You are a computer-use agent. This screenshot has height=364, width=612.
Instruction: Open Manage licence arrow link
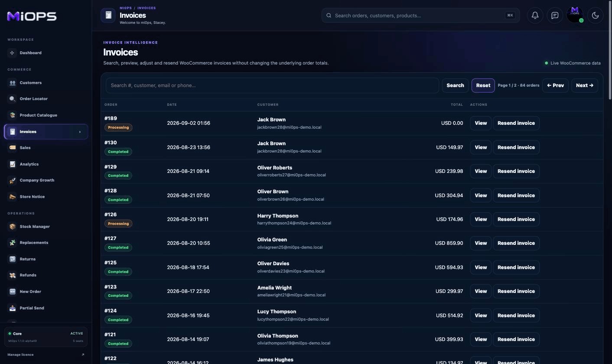pyautogui.click(x=83, y=354)
